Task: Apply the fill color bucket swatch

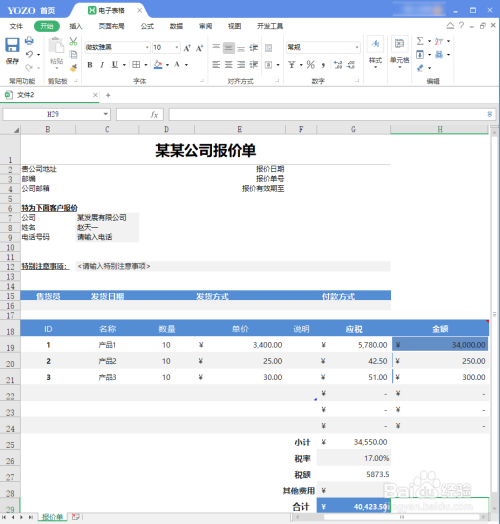Action: pos(158,64)
